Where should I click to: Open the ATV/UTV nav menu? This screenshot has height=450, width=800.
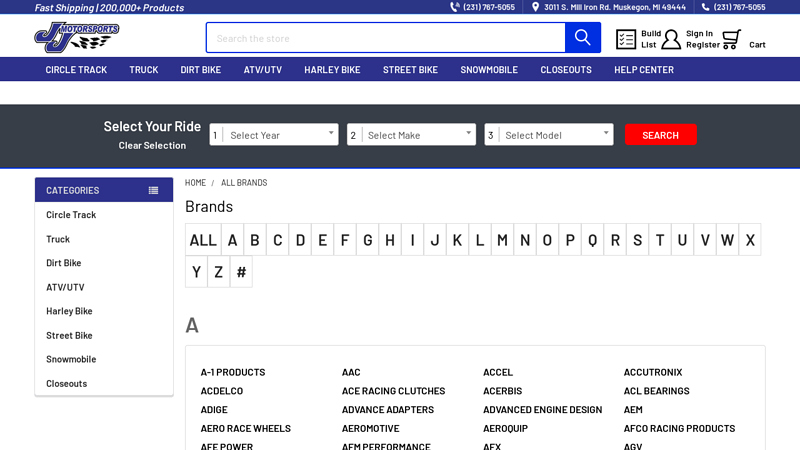pyautogui.click(x=263, y=69)
